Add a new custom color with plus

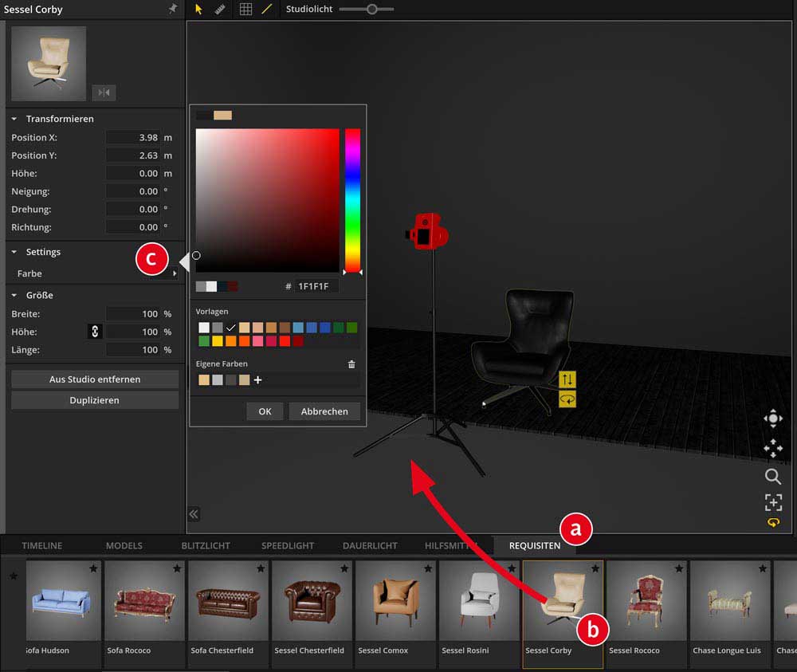point(257,380)
